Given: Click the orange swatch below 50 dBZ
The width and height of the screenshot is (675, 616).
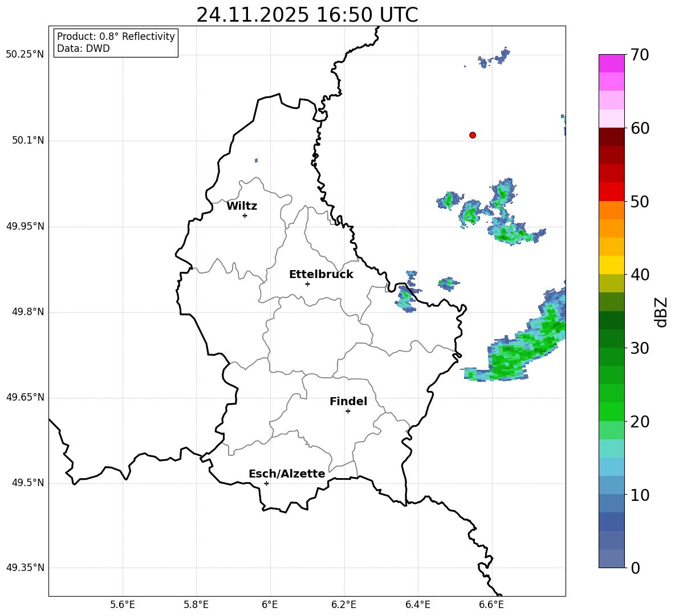Looking at the screenshot, I should coord(611,210).
